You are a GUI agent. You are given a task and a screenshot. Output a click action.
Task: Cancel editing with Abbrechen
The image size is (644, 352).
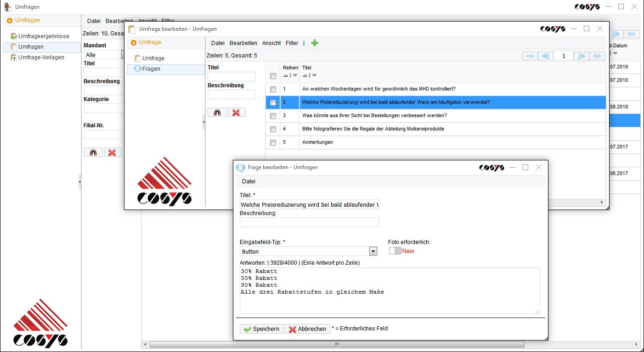coord(307,329)
